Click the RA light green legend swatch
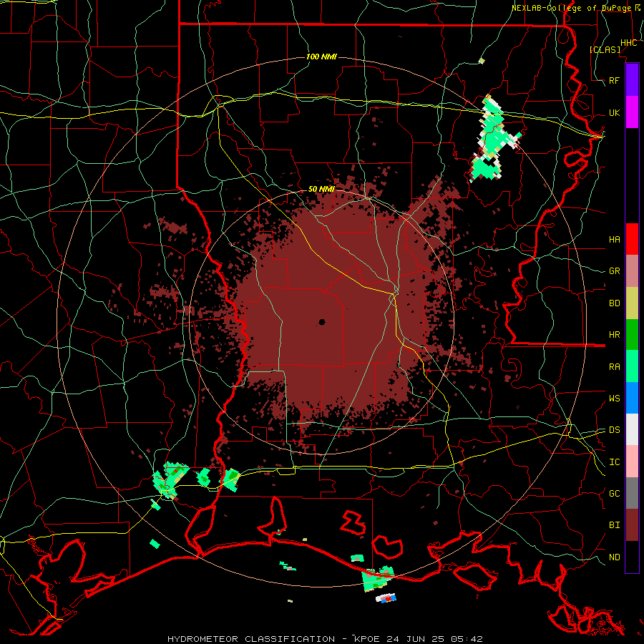Viewport: 644px width, 644px height. coord(632,366)
